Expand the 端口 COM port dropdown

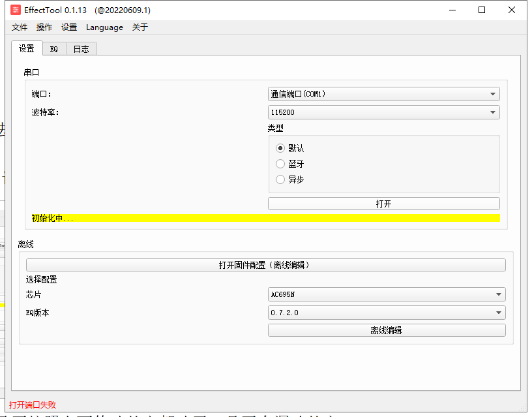click(x=384, y=94)
